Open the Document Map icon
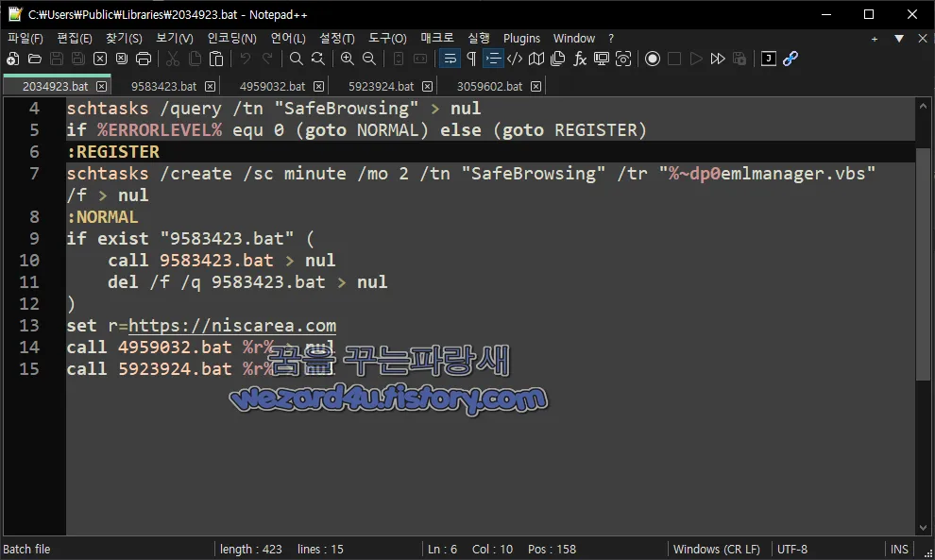This screenshot has height=560, width=935. point(536,59)
